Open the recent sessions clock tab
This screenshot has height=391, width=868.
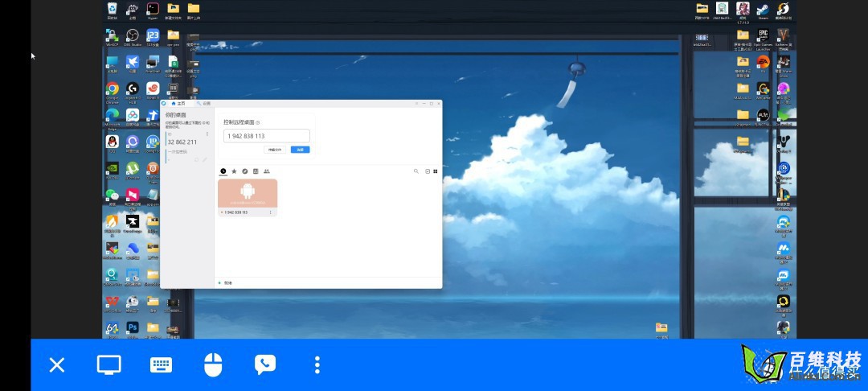[x=223, y=171]
